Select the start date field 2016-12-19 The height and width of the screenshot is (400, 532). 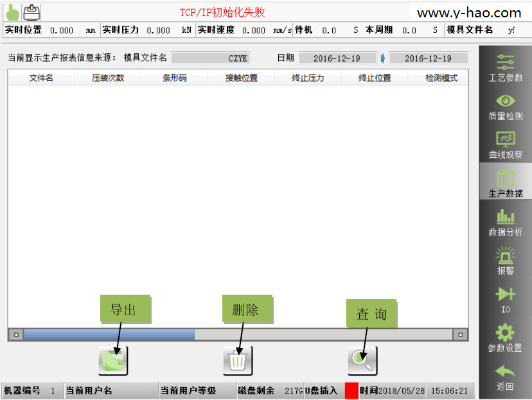click(337, 58)
